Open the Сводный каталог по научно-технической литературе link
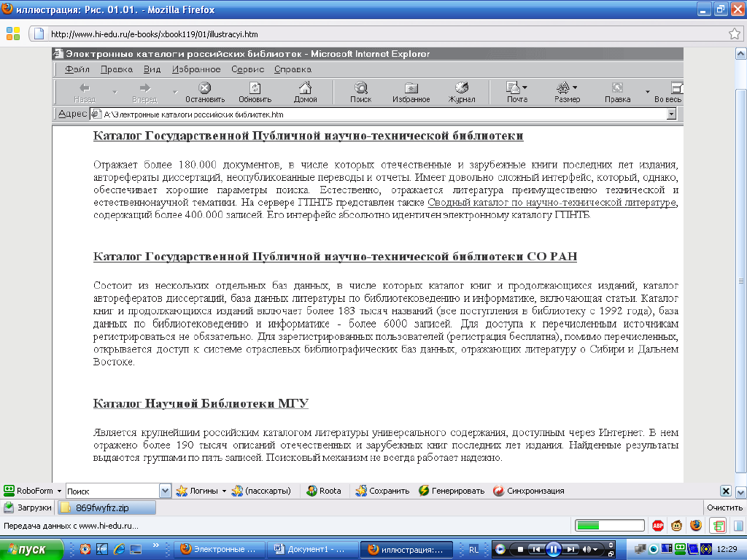 tap(551, 203)
